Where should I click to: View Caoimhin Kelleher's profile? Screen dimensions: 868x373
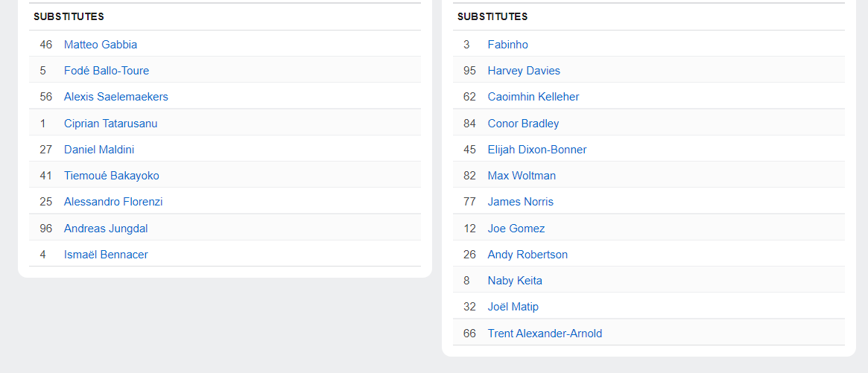(533, 96)
